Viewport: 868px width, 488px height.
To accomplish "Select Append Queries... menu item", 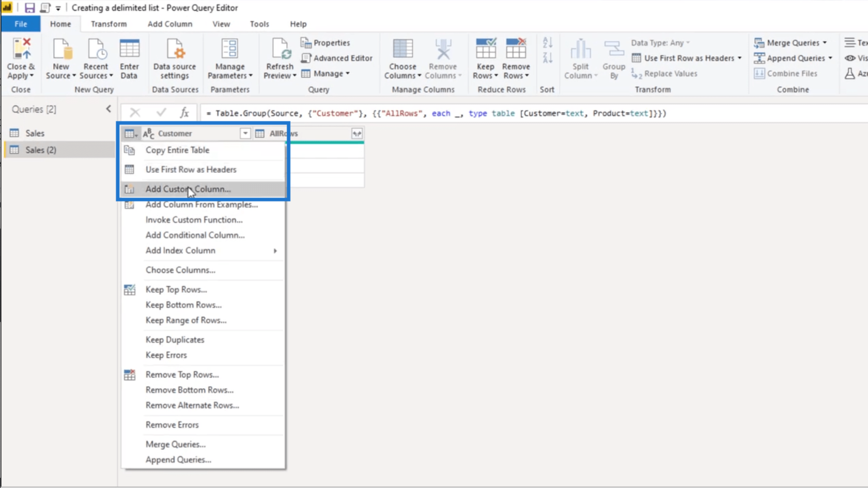I will (203, 460).
